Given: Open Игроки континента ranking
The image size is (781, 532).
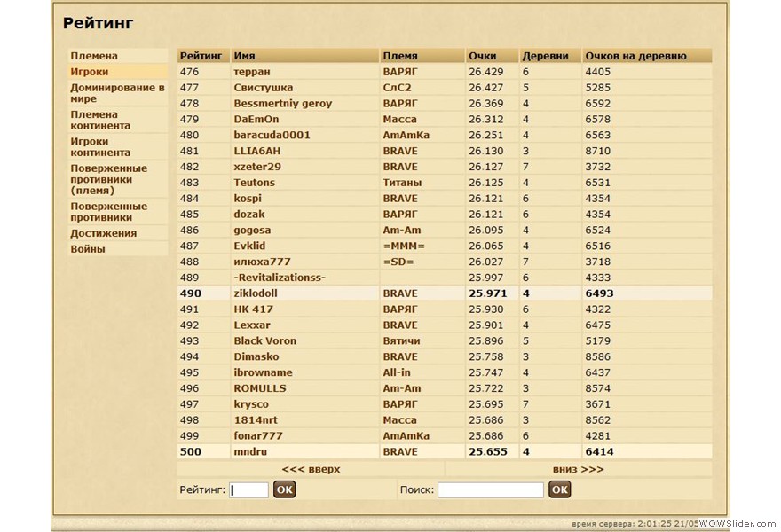Looking at the screenshot, I should tap(100, 146).
